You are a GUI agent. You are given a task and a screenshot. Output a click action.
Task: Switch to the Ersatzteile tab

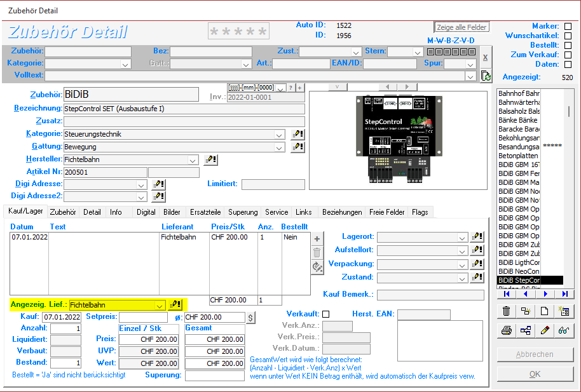click(x=205, y=212)
